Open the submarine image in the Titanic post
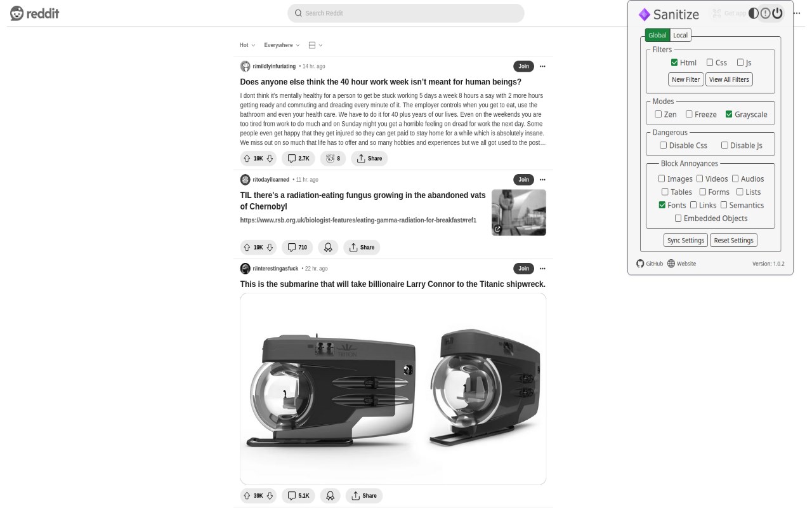Viewport: 812px width, 508px height. click(393, 389)
